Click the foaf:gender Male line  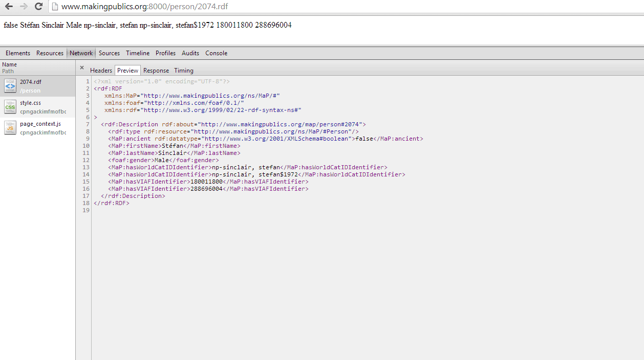point(163,160)
